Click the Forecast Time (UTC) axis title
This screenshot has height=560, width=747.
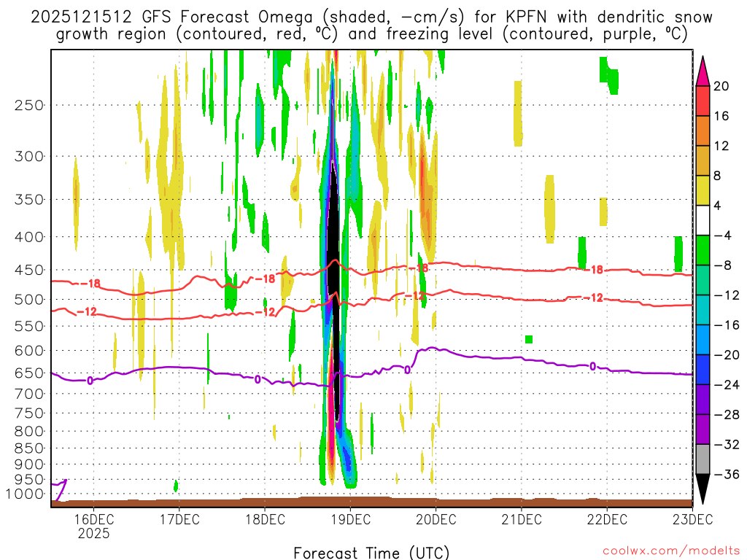pyautogui.click(x=371, y=553)
